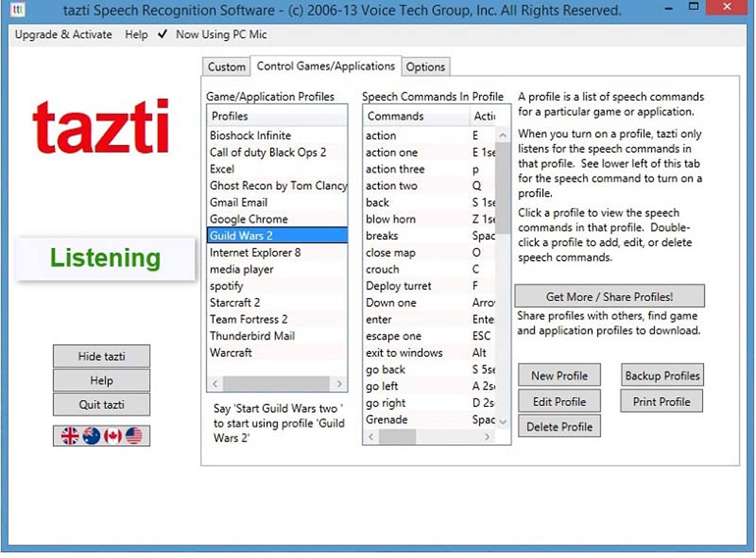Viewport: 756px width, 558px height.
Task: Click the New Profile button
Action: tap(559, 374)
